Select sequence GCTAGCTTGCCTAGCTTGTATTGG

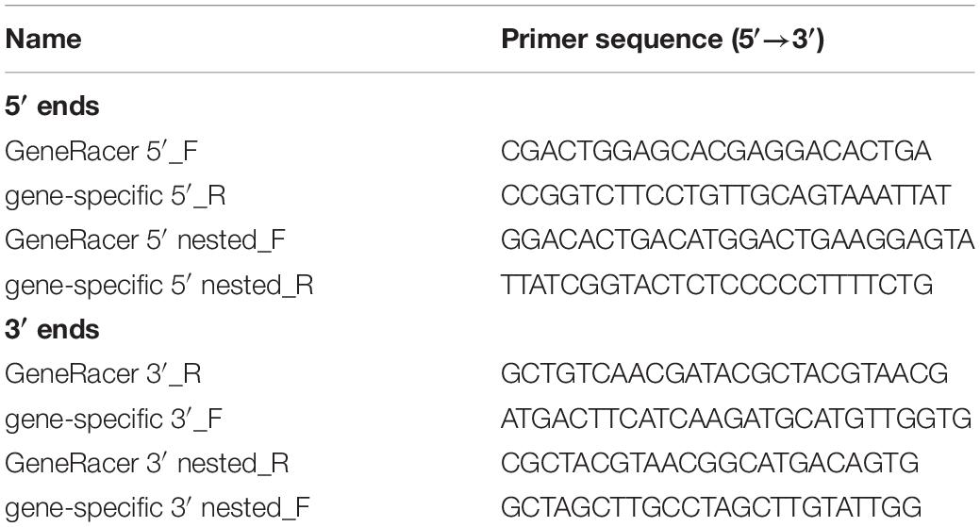point(711,507)
